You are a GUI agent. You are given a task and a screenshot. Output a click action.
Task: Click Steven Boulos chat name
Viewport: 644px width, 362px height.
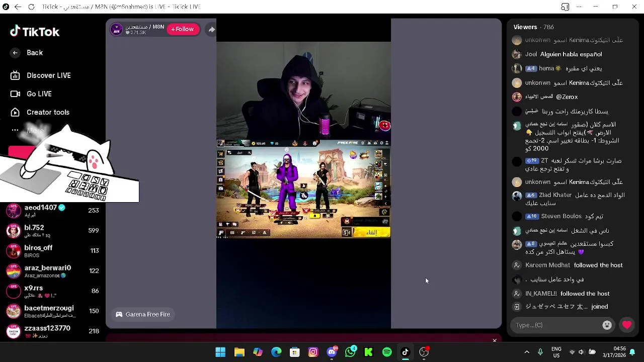561,216
